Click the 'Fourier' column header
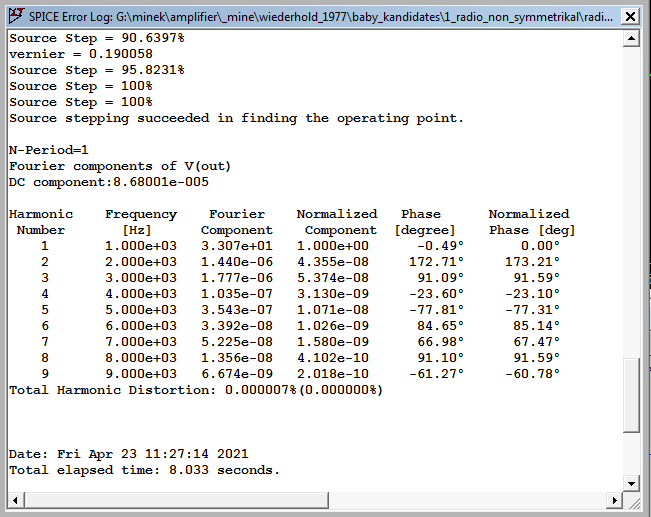651x517 pixels. 237,214
